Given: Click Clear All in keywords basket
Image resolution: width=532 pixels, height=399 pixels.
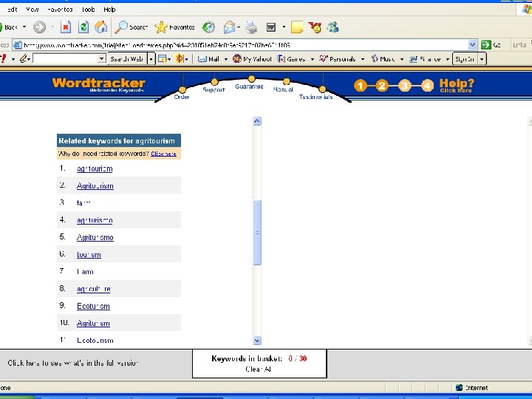Looking at the screenshot, I should tap(258, 369).
